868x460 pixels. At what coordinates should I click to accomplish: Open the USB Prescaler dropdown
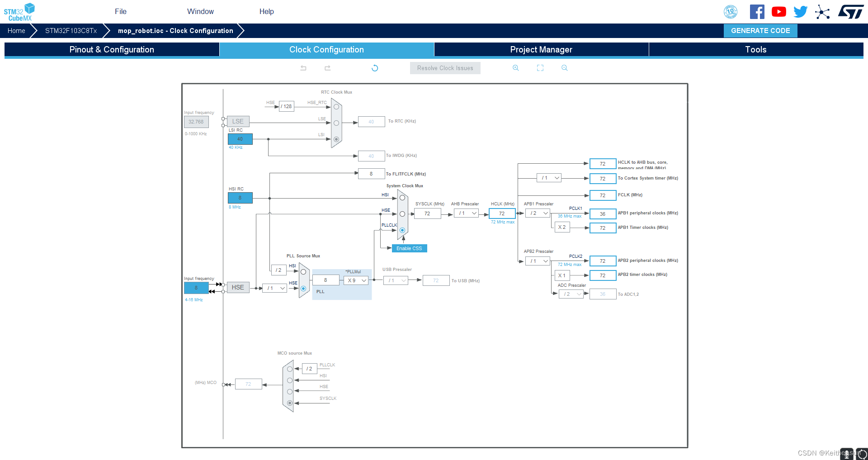(x=396, y=280)
